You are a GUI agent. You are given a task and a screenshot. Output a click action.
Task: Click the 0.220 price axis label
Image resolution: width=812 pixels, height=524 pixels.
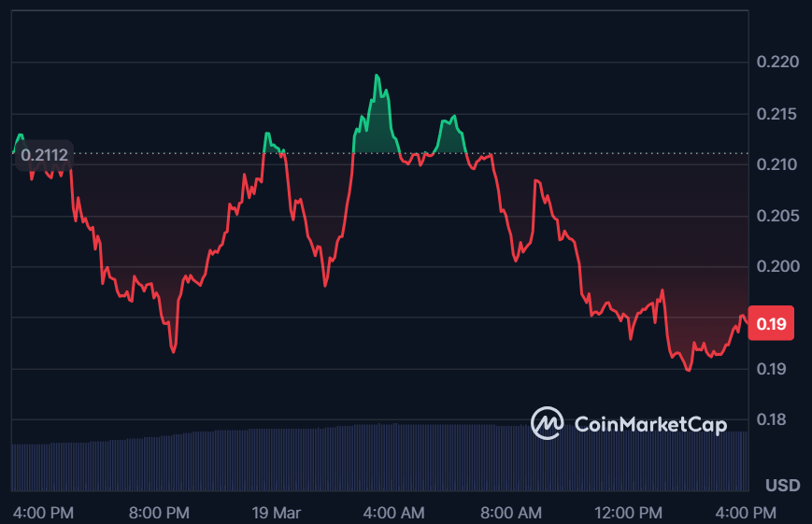tap(777, 63)
